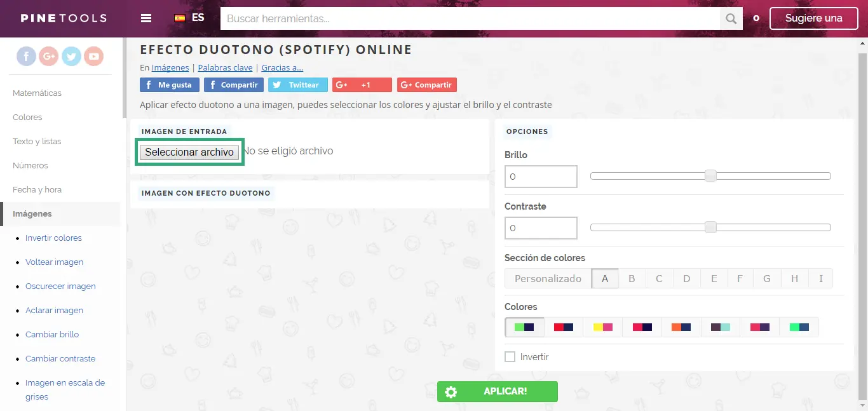Open the hamburger menu icon
Viewport: 868px width, 411px height.
coord(146,18)
